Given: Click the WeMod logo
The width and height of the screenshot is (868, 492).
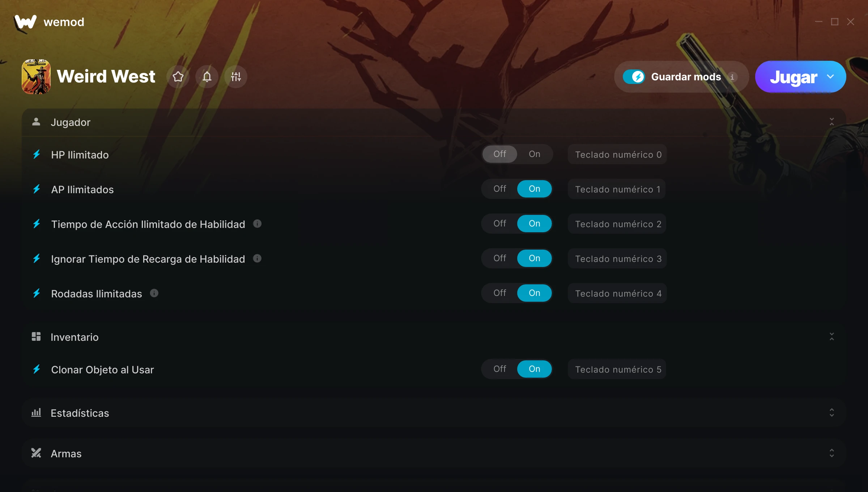Looking at the screenshot, I should tap(25, 22).
